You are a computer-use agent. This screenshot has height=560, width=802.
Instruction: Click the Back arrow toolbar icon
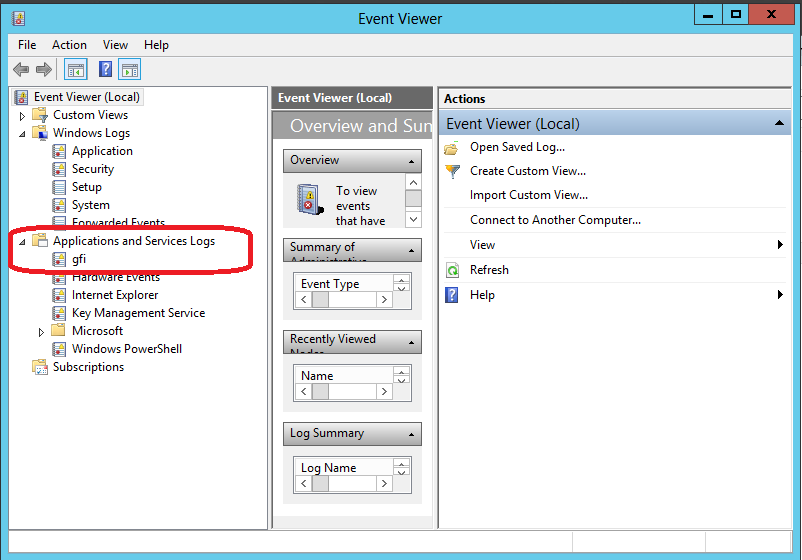[21, 70]
